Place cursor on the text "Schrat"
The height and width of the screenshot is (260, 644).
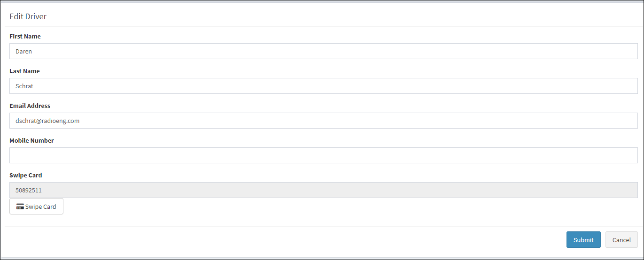pyautogui.click(x=24, y=86)
